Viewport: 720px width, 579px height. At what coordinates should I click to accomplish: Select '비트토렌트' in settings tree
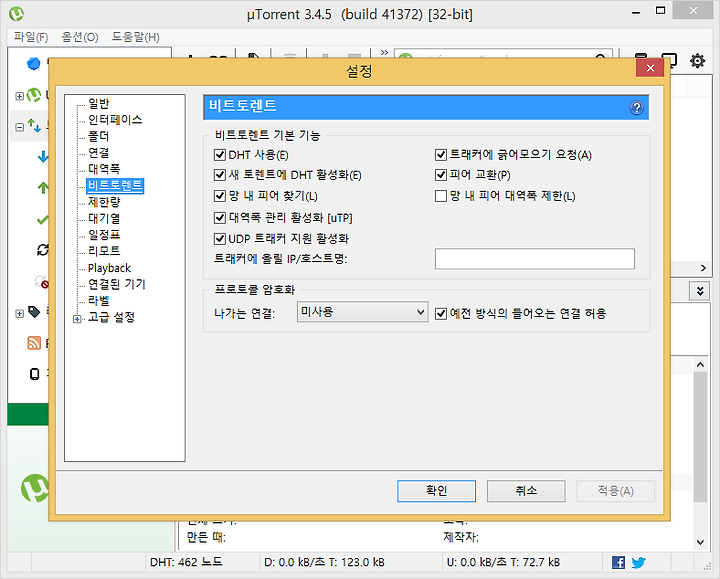115,186
